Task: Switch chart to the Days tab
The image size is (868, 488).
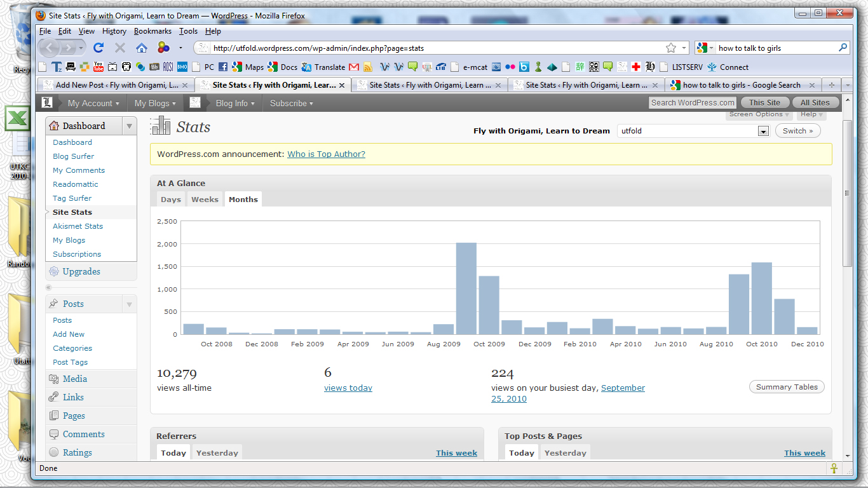Action: tap(171, 200)
